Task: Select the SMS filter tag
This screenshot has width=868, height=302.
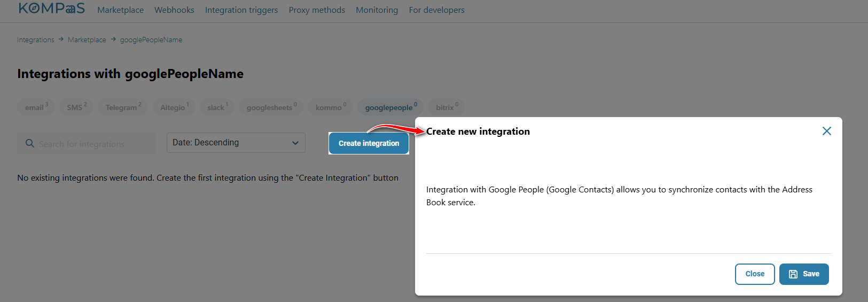Action: coord(76,107)
